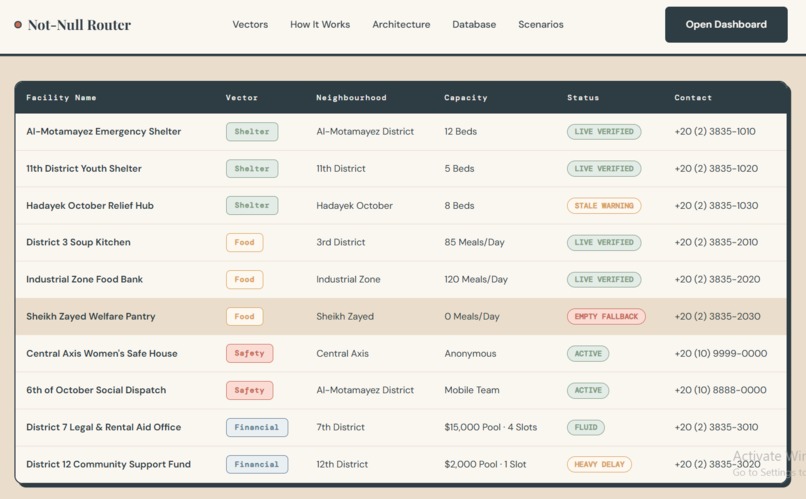The width and height of the screenshot is (806, 499).
Task: Click Food tag for District 3 Soup Kitchen
Action: click(x=245, y=243)
